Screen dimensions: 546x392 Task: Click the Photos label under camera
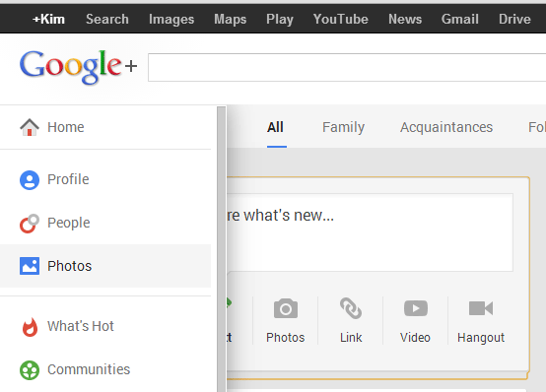tap(286, 338)
